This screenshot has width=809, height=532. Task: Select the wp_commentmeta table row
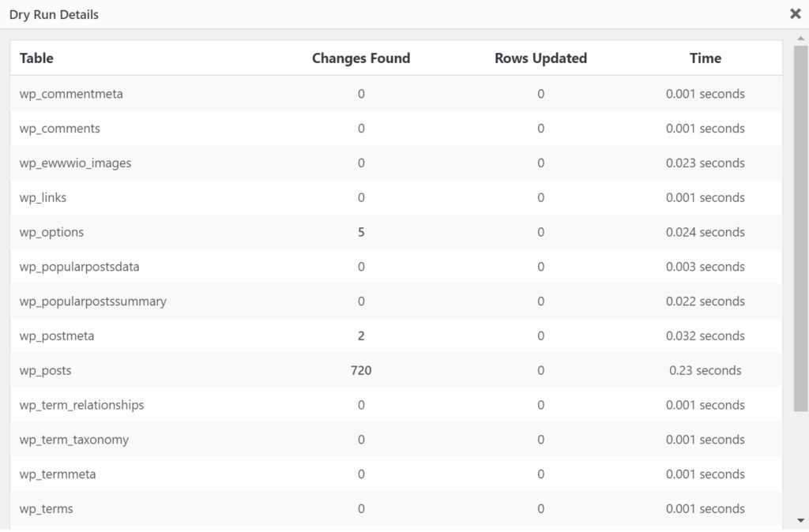[71, 94]
